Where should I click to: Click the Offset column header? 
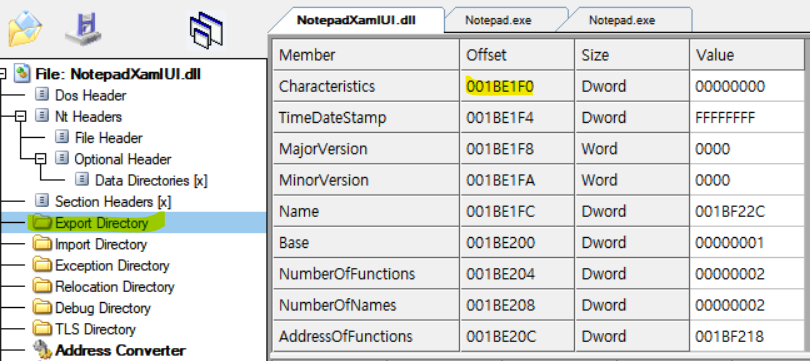517,55
